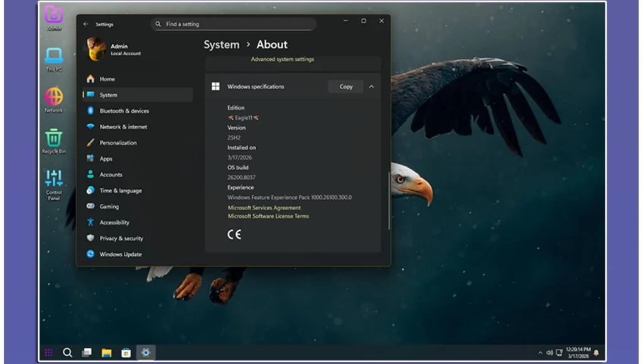Click the taskbar Search icon
The height and width of the screenshot is (364, 643).
(x=68, y=353)
